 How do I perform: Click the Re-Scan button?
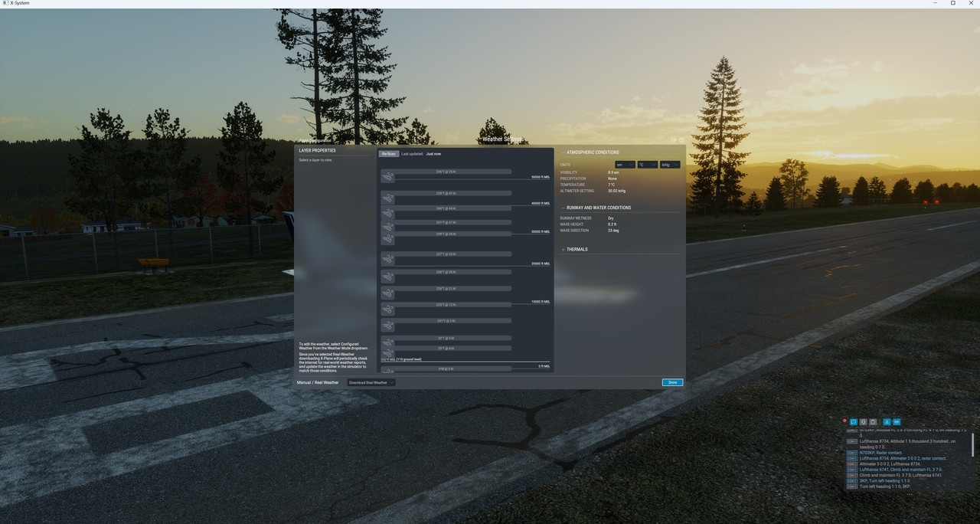click(x=389, y=154)
